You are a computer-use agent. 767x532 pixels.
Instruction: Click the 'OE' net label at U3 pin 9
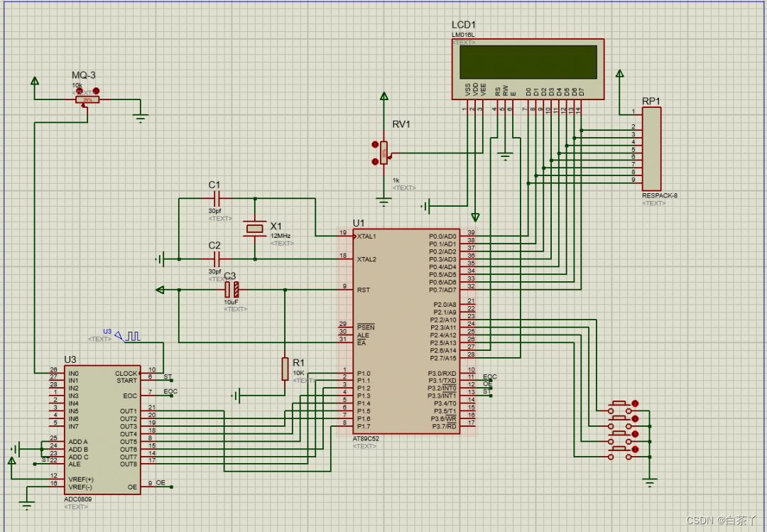[161, 482]
